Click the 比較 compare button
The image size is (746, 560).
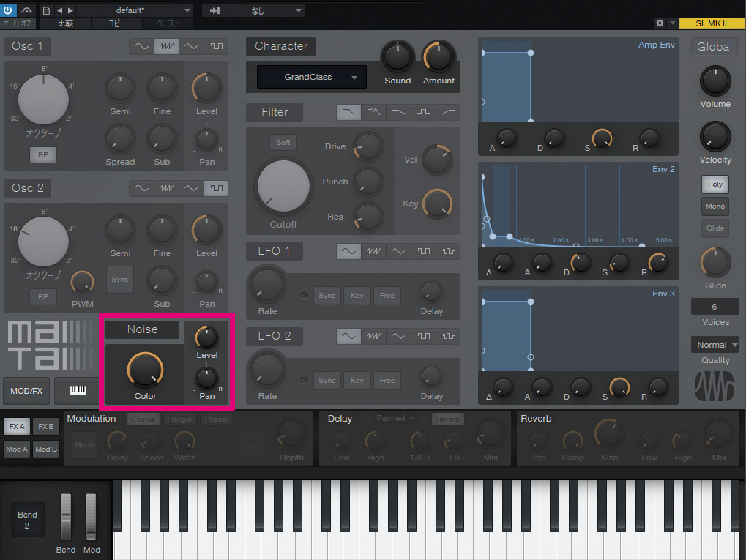pos(65,23)
